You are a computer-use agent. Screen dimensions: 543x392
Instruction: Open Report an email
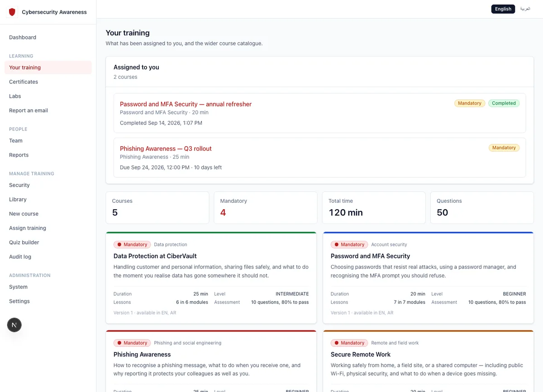(48, 110)
